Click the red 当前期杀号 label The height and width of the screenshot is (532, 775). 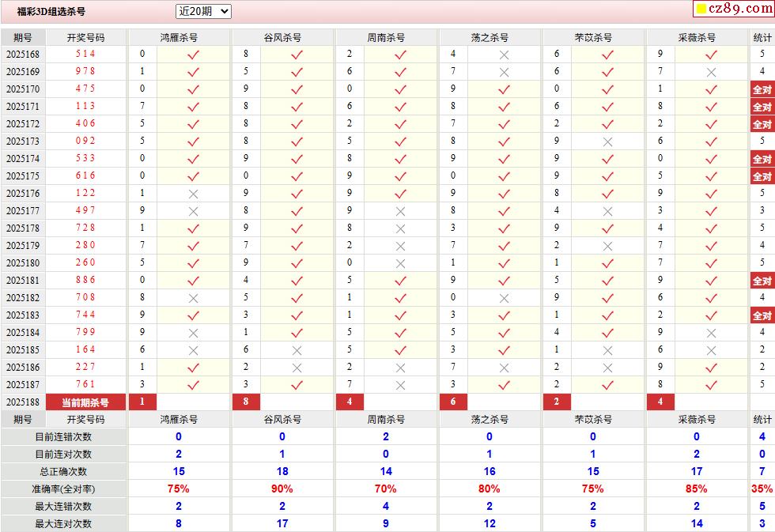click(x=85, y=402)
